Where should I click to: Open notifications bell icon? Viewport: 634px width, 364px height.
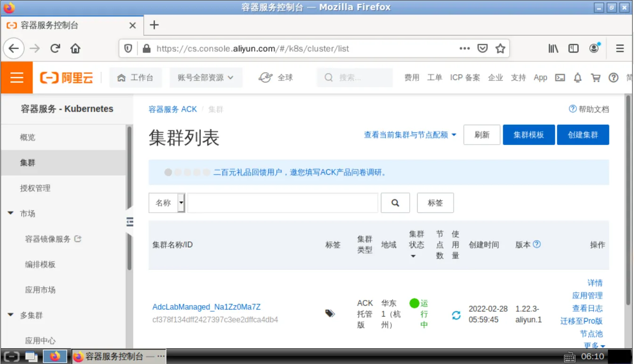click(x=577, y=78)
